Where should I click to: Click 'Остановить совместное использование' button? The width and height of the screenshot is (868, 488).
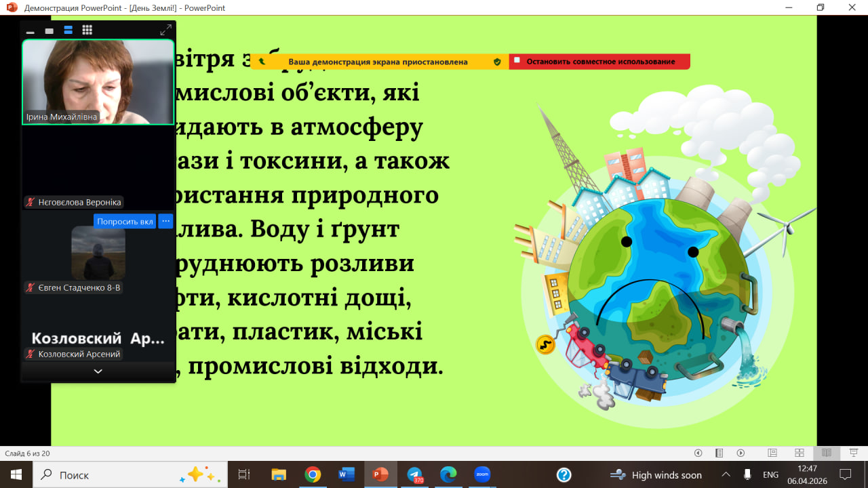tap(599, 62)
